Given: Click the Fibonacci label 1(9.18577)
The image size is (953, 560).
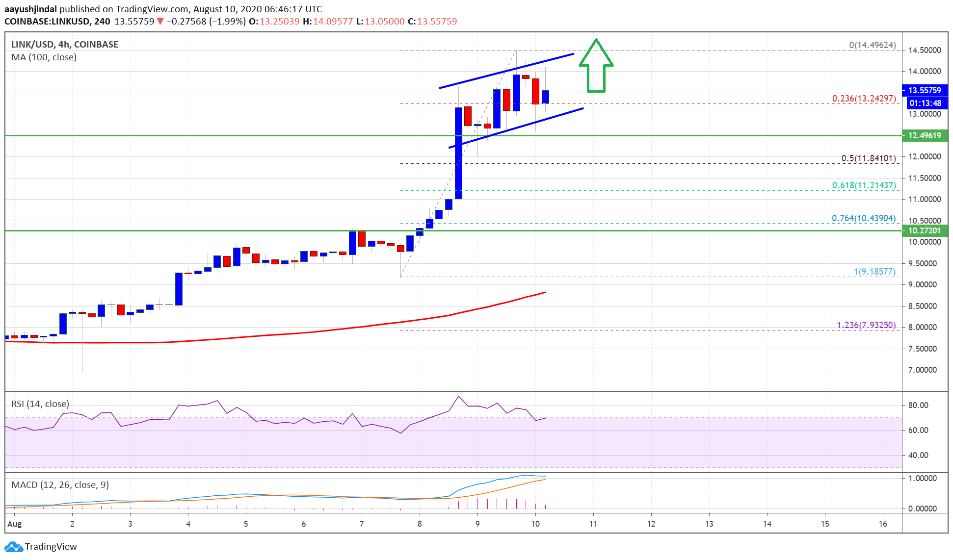Looking at the screenshot, I should click(x=875, y=272).
